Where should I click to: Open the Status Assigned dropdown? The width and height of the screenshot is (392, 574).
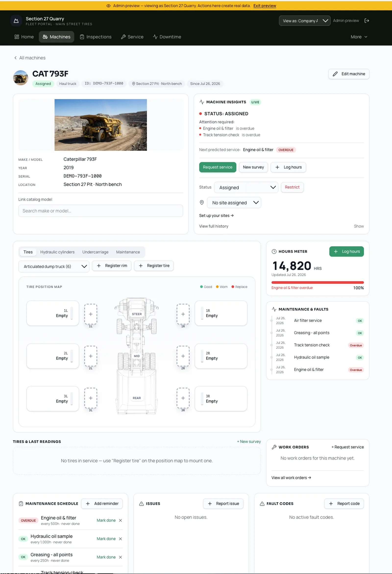coord(246,187)
